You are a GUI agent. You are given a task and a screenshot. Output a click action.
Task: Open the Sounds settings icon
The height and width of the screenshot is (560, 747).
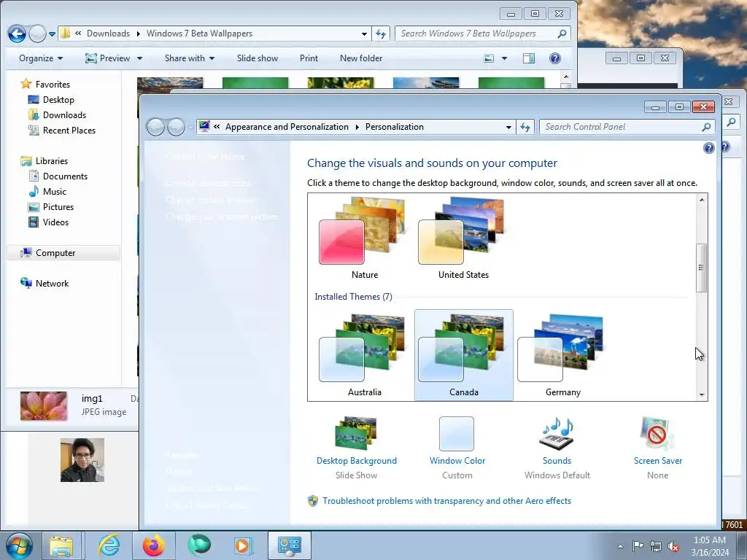coord(557,433)
